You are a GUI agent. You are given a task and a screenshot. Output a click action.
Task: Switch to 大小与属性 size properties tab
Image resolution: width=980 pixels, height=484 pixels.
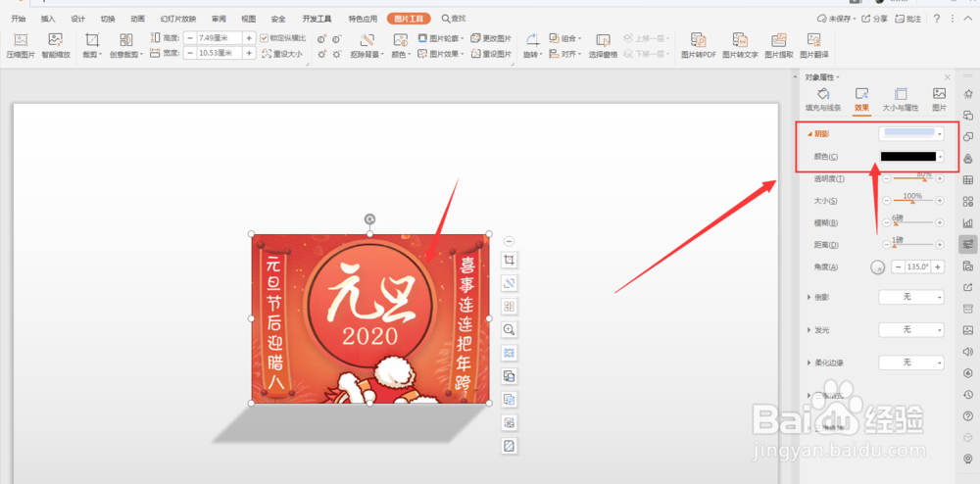(901, 100)
